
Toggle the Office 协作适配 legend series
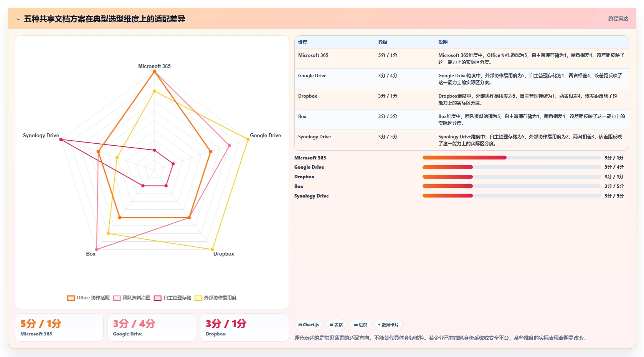coord(88,298)
